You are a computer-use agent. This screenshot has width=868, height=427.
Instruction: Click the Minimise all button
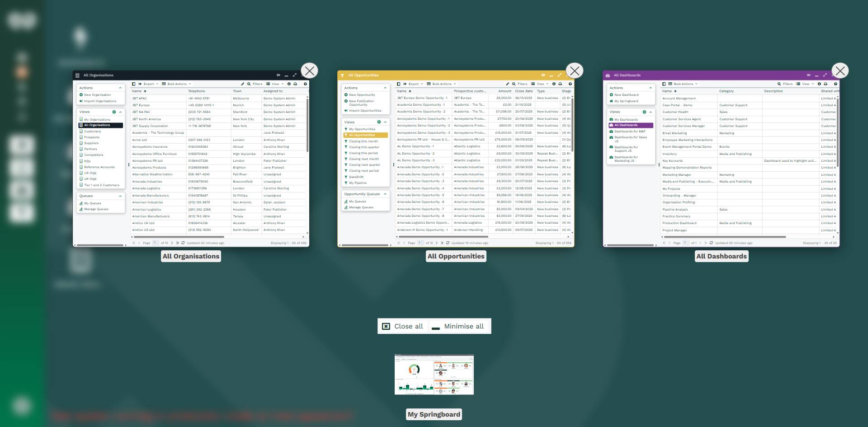pyautogui.click(x=458, y=326)
